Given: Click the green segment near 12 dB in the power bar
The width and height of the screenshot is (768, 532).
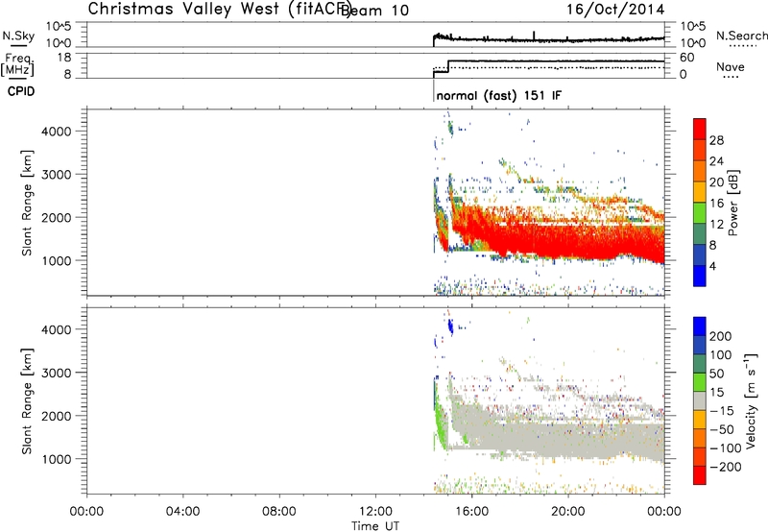Looking at the screenshot, I should (700, 213).
